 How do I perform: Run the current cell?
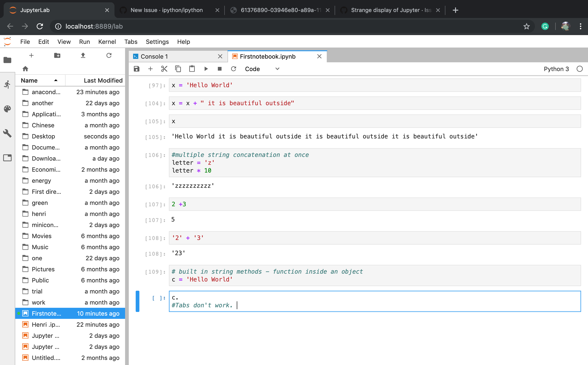206,69
